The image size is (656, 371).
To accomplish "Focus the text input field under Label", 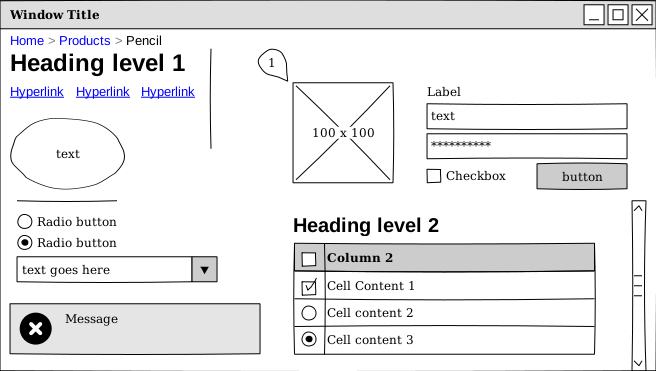I will click(527, 116).
